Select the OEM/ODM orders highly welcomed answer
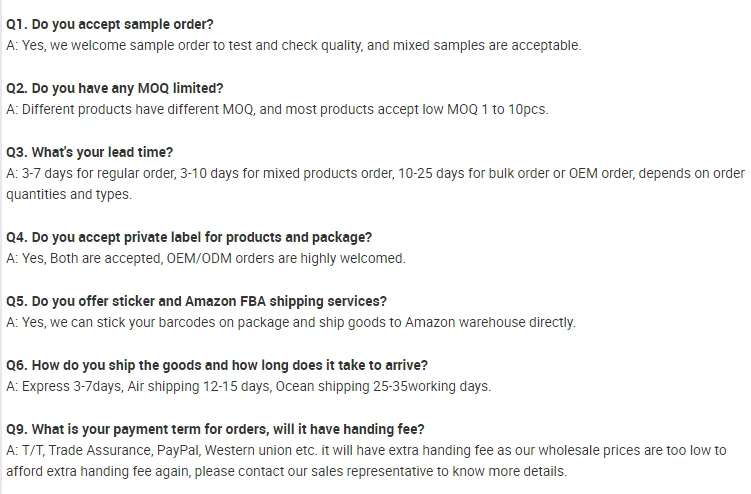The height and width of the screenshot is (494, 751). point(206,259)
